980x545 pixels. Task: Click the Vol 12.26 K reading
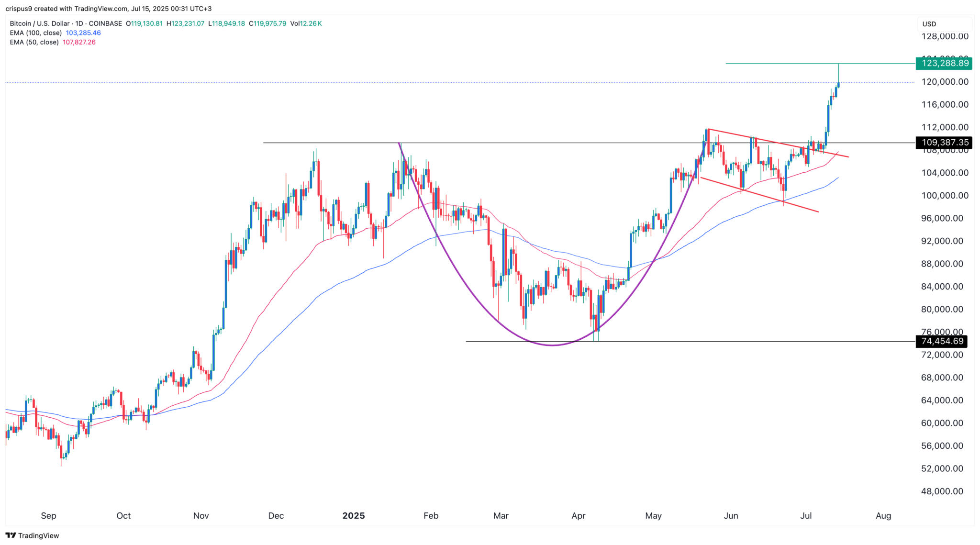click(306, 23)
